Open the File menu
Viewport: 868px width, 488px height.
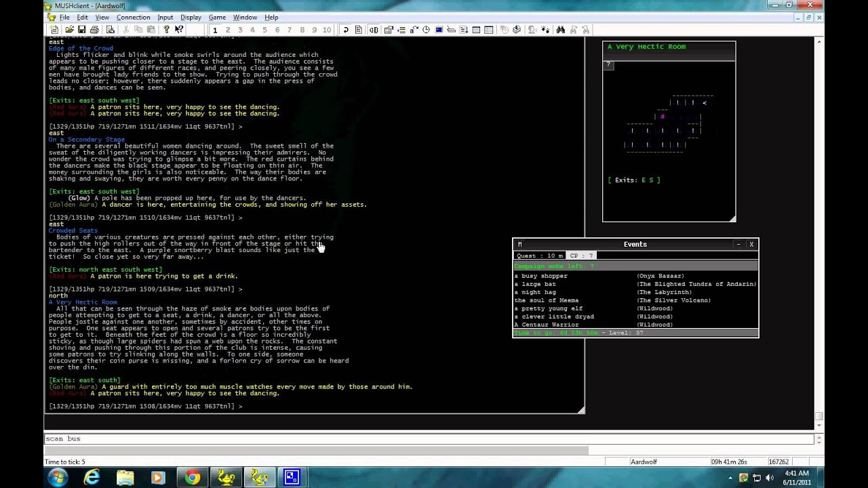(64, 17)
